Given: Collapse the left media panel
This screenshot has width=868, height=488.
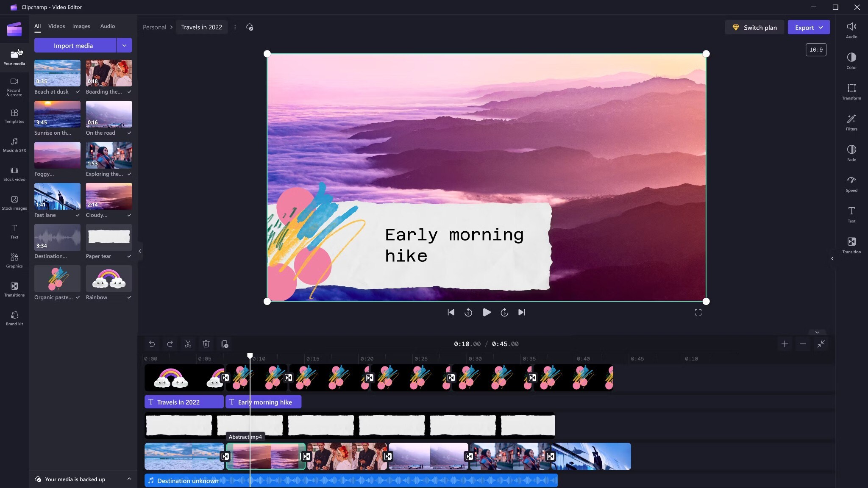Looking at the screenshot, I should pyautogui.click(x=139, y=251).
